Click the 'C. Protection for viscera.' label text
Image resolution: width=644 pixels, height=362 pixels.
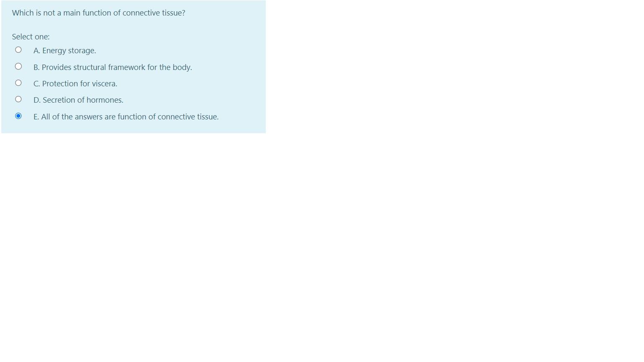pyautogui.click(x=75, y=84)
